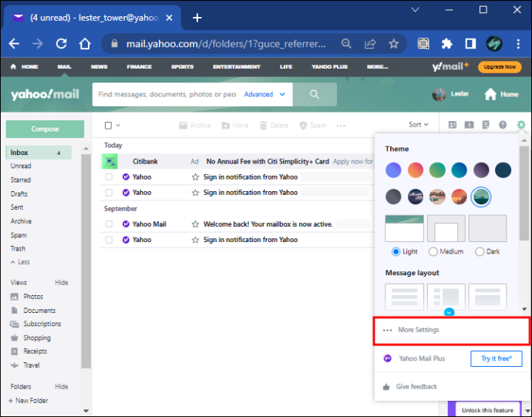Viewport: 532px width, 417px height.
Task: Open the FINANCE navigation item
Action: click(x=139, y=67)
